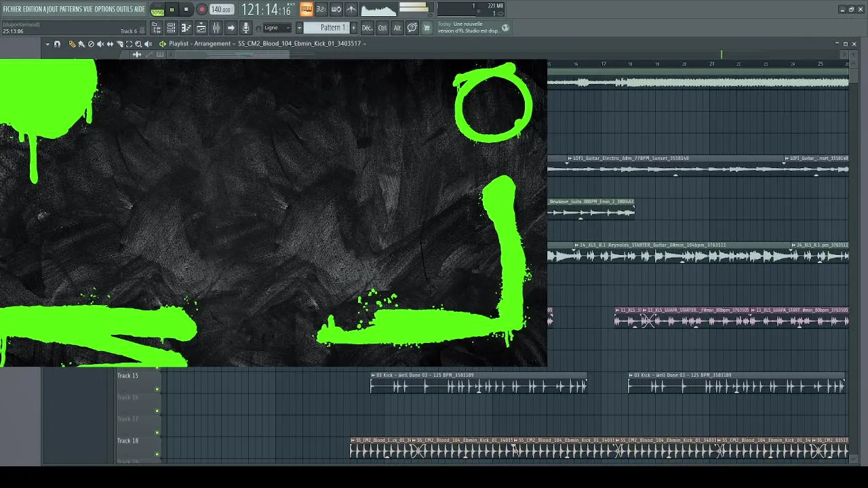Screen dimensions: 868x488
Task: Open the mixer view icon with faders
Action: (216, 28)
